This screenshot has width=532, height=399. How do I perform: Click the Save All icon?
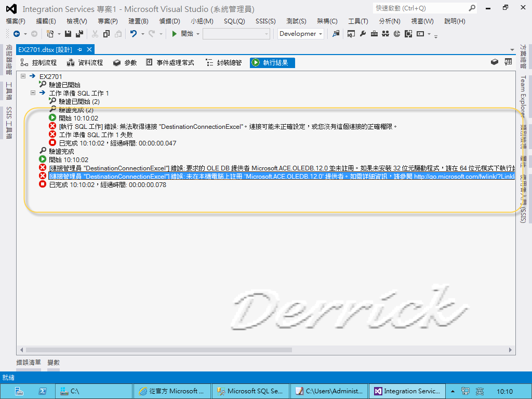point(78,35)
